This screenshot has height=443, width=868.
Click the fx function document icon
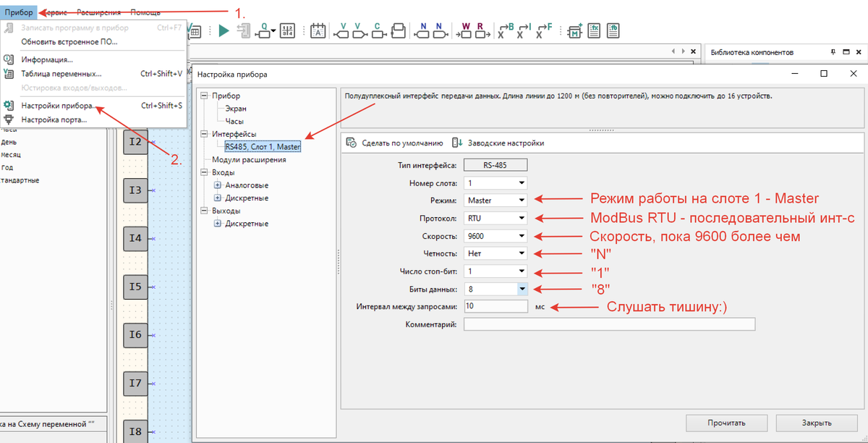click(593, 30)
